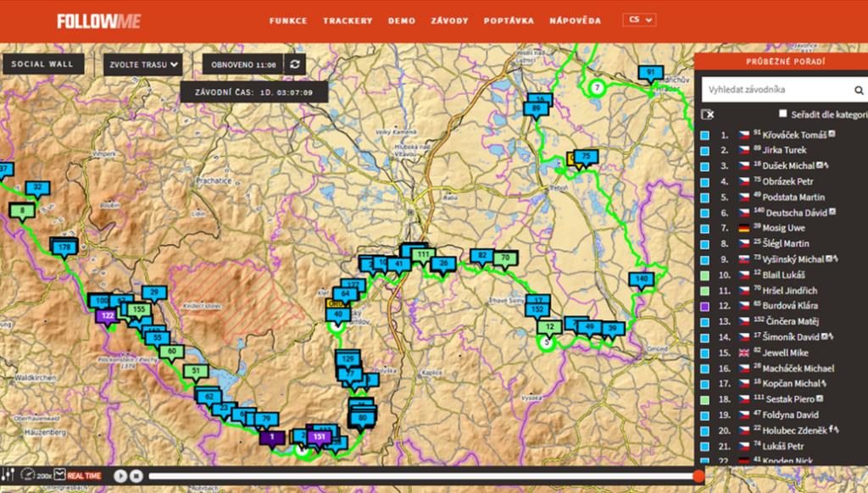Click the Závodní čas timer display
The image size is (868, 493).
254,92
